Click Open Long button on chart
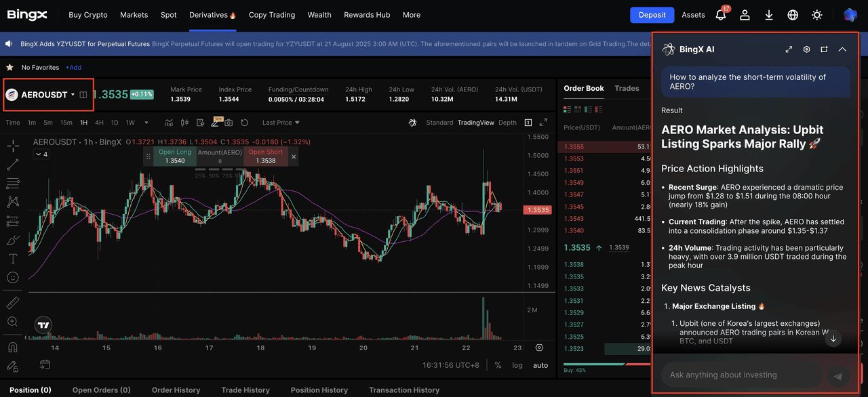Viewport: 868px width, 397px height. [175, 156]
